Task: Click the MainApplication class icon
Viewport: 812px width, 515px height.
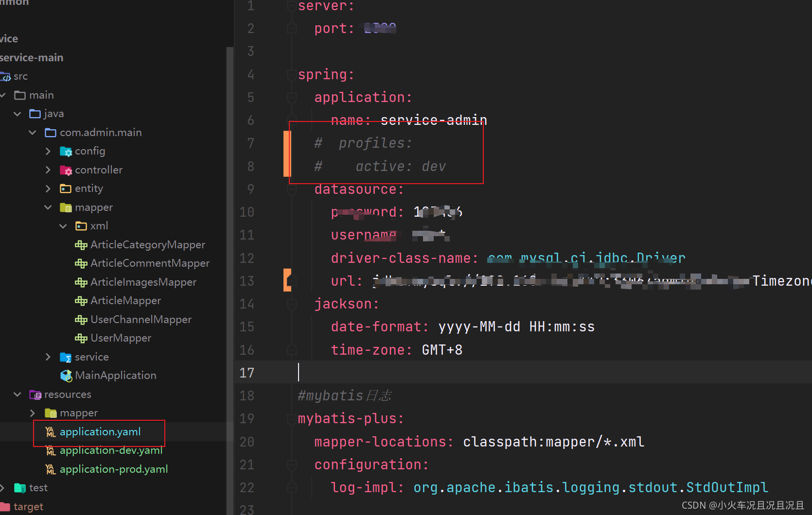Action: [x=66, y=375]
